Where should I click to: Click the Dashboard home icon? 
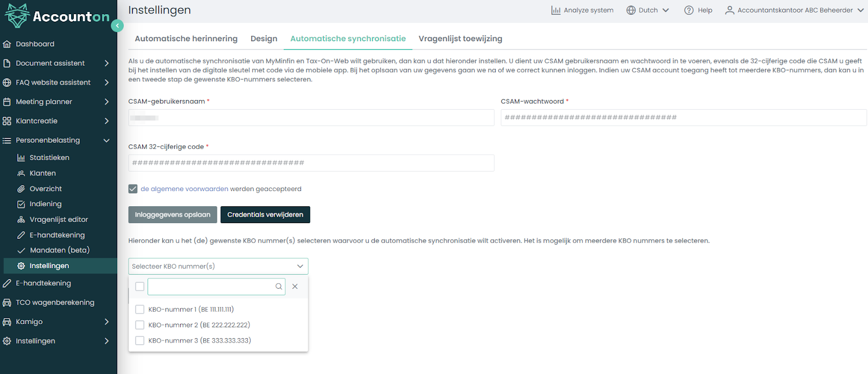coord(7,44)
